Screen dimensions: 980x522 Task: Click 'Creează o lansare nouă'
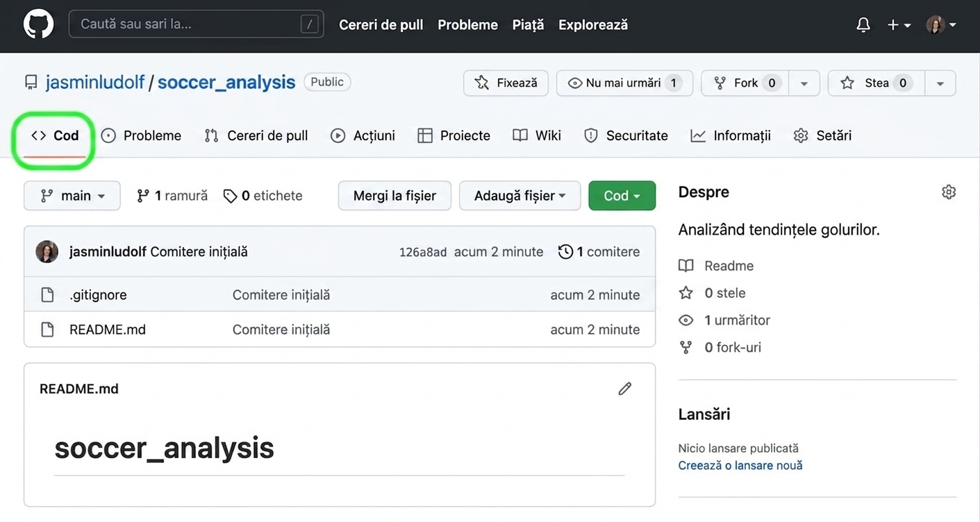(740, 466)
